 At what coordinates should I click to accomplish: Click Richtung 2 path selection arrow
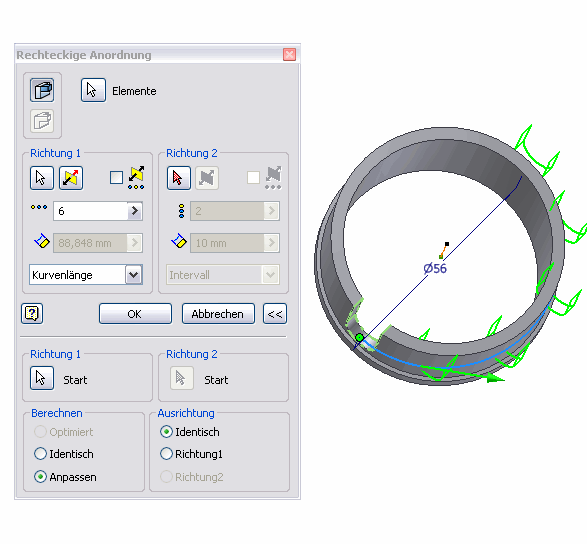[x=179, y=178]
